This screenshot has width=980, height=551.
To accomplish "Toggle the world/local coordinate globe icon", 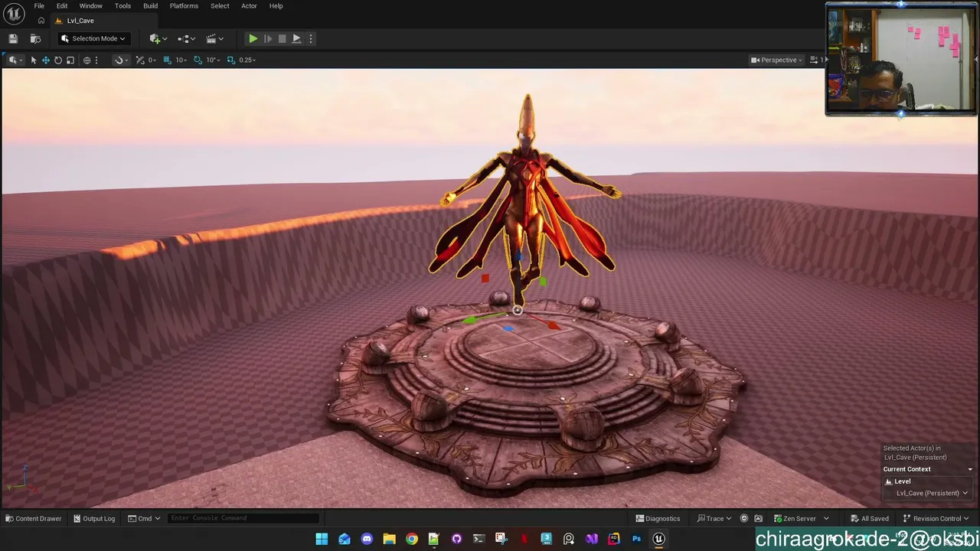I will click(x=87, y=60).
